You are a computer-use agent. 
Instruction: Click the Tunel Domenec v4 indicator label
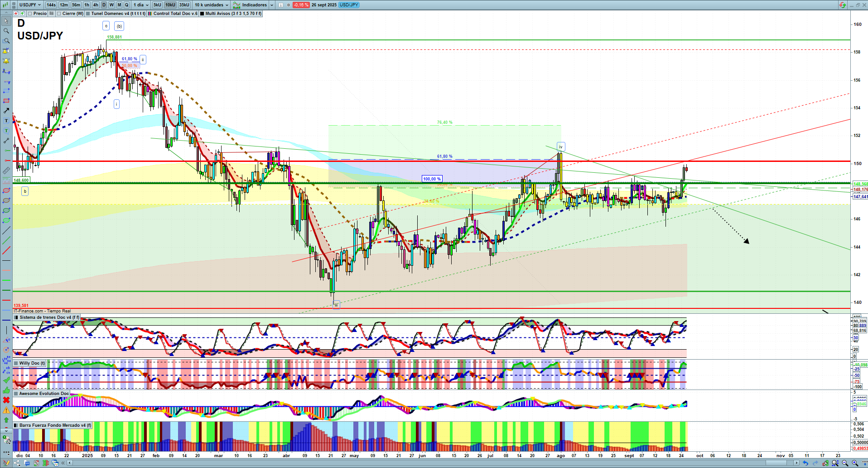(118, 14)
